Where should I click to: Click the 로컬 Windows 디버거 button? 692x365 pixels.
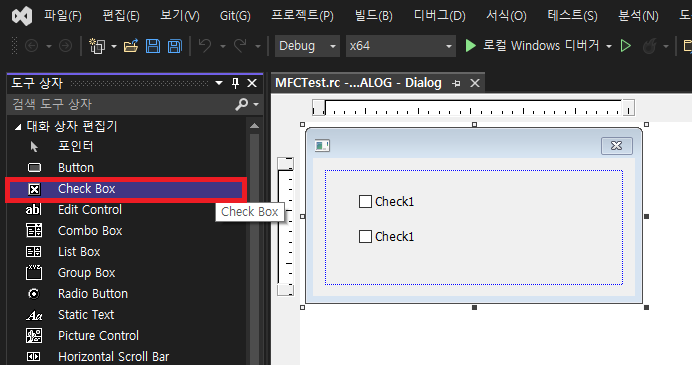[533, 45]
